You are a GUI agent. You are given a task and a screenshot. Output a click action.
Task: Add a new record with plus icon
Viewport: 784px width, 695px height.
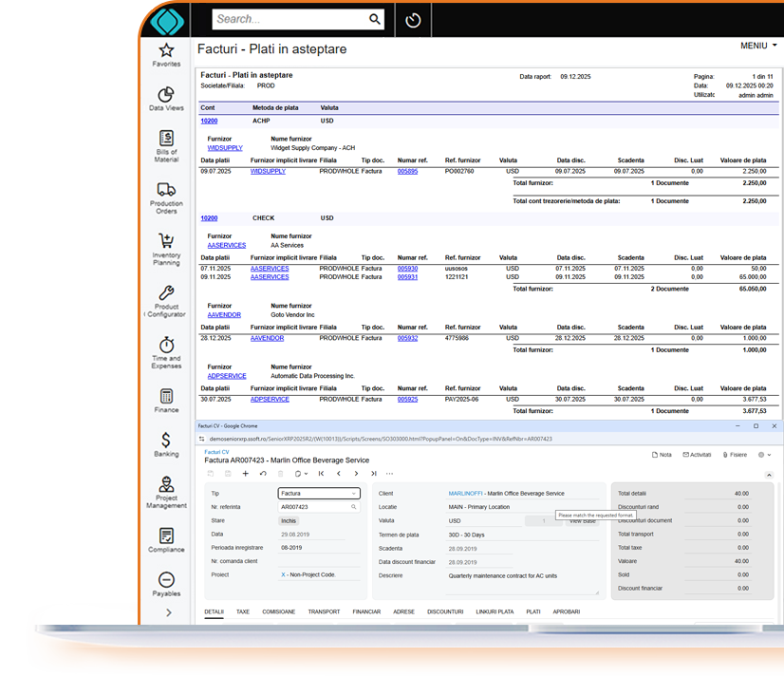(x=246, y=473)
